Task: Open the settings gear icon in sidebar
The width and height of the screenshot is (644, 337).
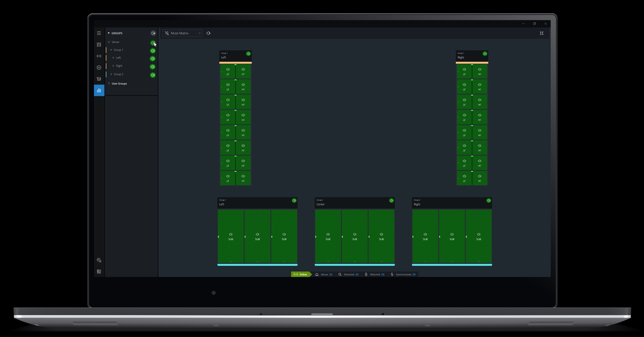Action: click(99, 260)
